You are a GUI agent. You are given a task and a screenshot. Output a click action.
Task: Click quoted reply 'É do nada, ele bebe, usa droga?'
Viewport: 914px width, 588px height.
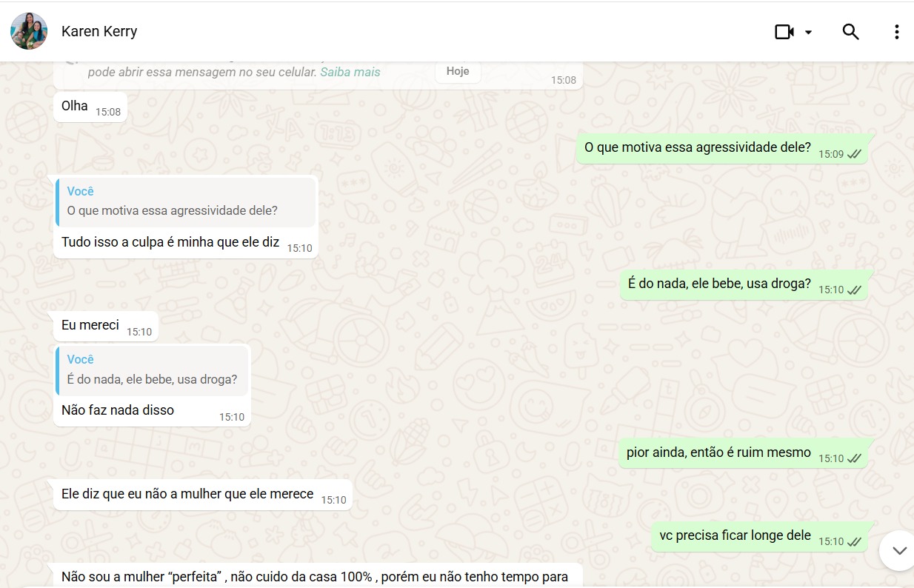pyautogui.click(x=152, y=370)
